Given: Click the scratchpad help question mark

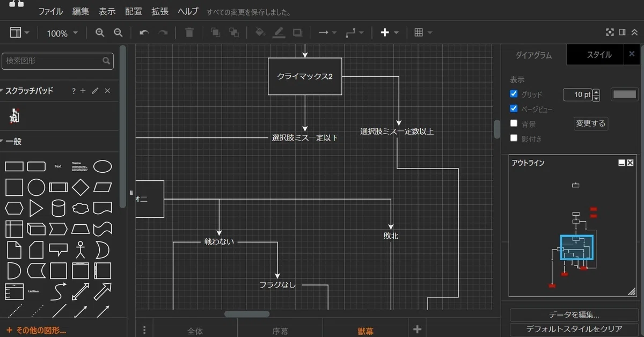Looking at the screenshot, I should point(74,91).
